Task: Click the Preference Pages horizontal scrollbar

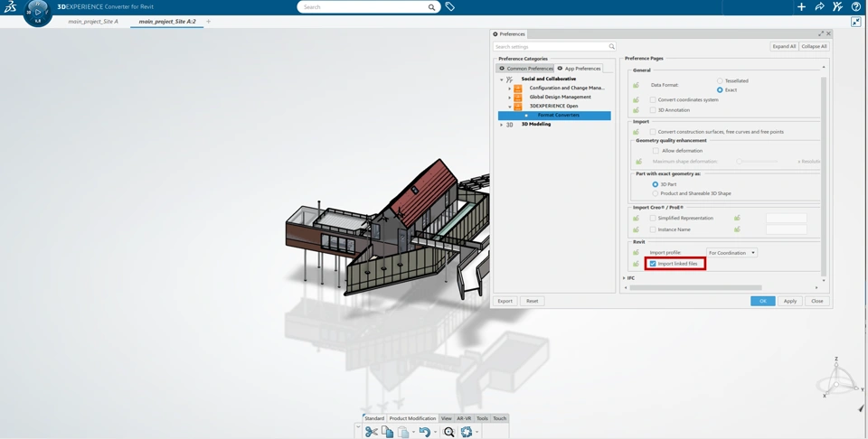Action: (x=695, y=287)
